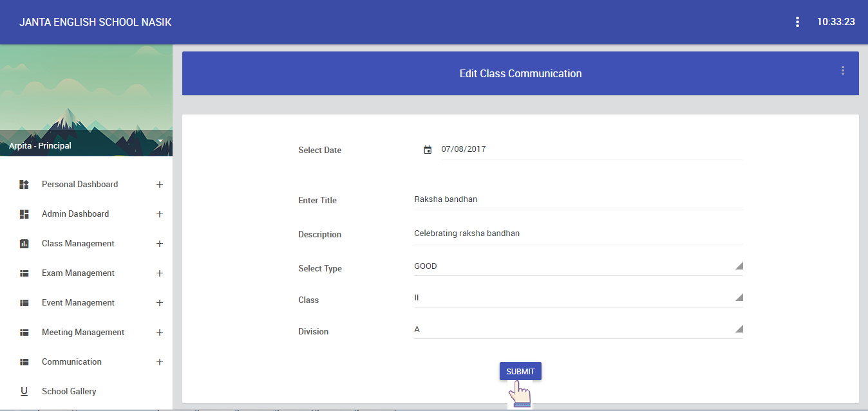Viewport: 868px width, 411px height.
Task: Open the Division dropdown showing A
Action: tap(578, 329)
